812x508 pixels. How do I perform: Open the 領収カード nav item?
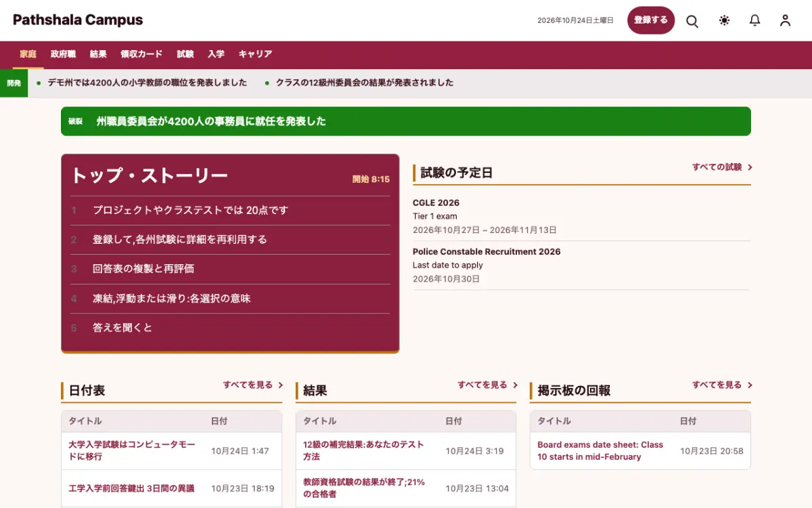point(141,54)
